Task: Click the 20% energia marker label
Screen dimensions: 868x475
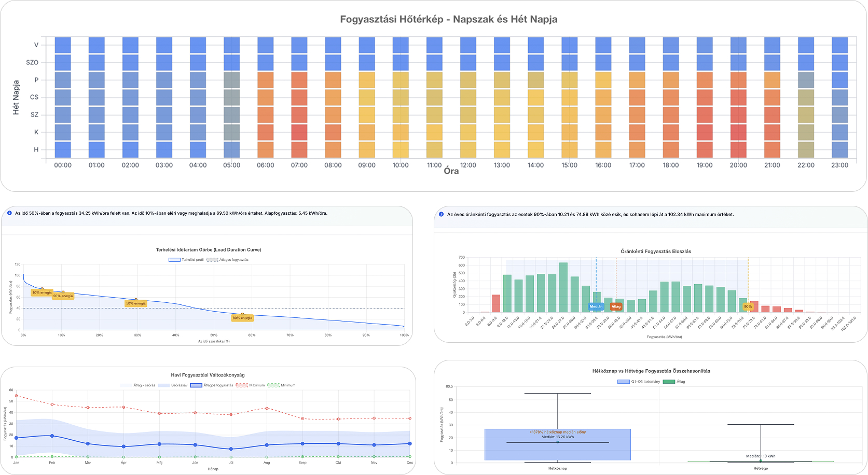Action: coord(63,296)
